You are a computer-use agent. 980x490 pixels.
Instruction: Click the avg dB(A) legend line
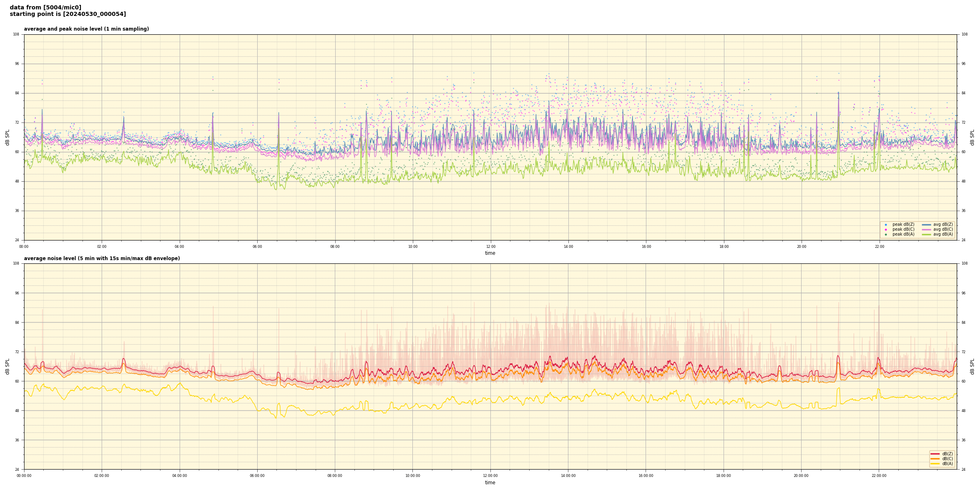tap(927, 234)
